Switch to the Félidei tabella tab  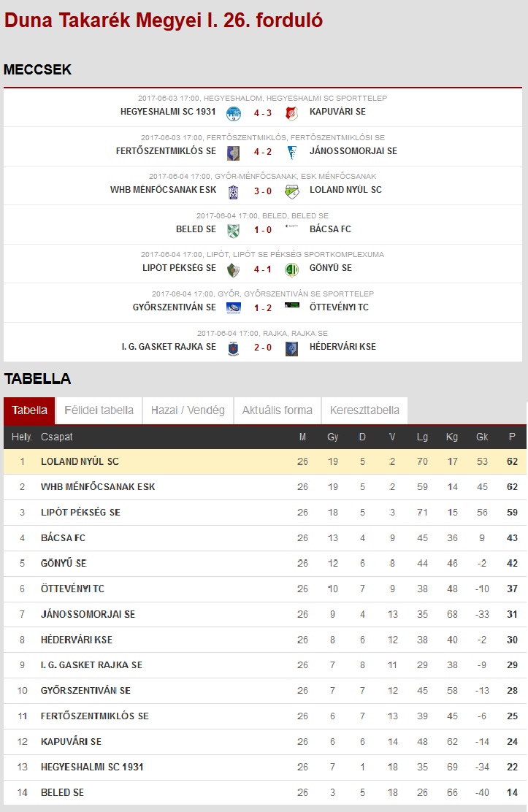pyautogui.click(x=99, y=410)
